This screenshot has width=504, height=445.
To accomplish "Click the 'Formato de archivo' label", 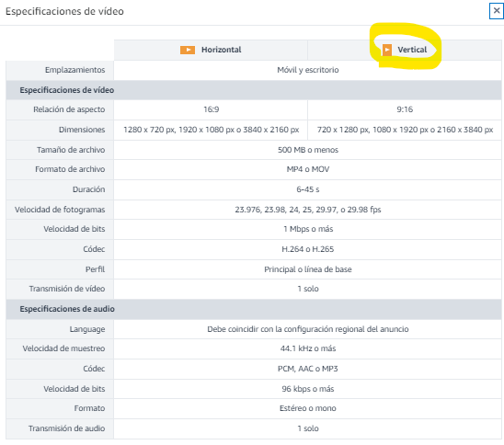I will click(x=70, y=169).
